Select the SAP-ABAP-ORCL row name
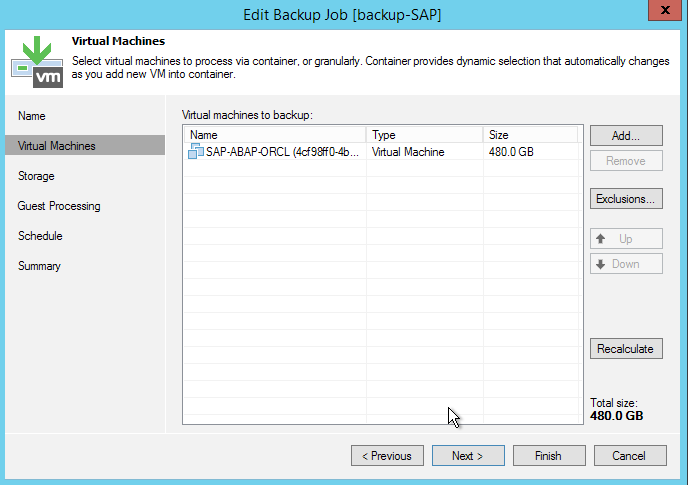The height and width of the screenshot is (485, 688). [x=282, y=152]
